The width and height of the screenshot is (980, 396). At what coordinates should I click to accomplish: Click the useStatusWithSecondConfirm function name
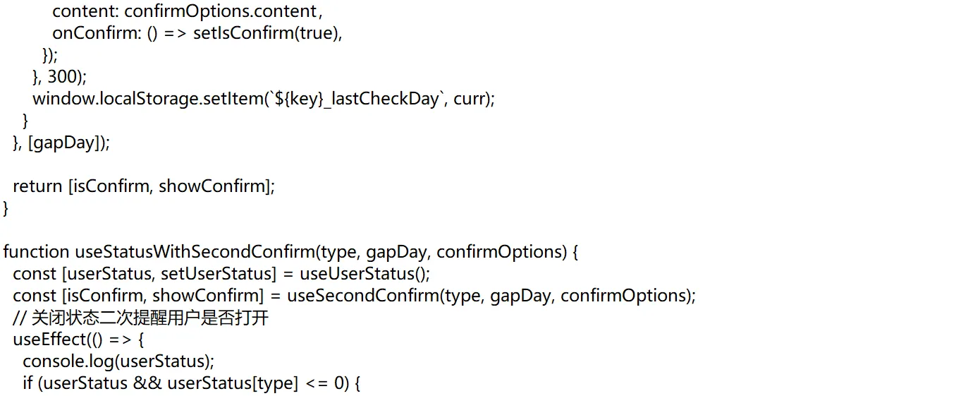pos(195,252)
